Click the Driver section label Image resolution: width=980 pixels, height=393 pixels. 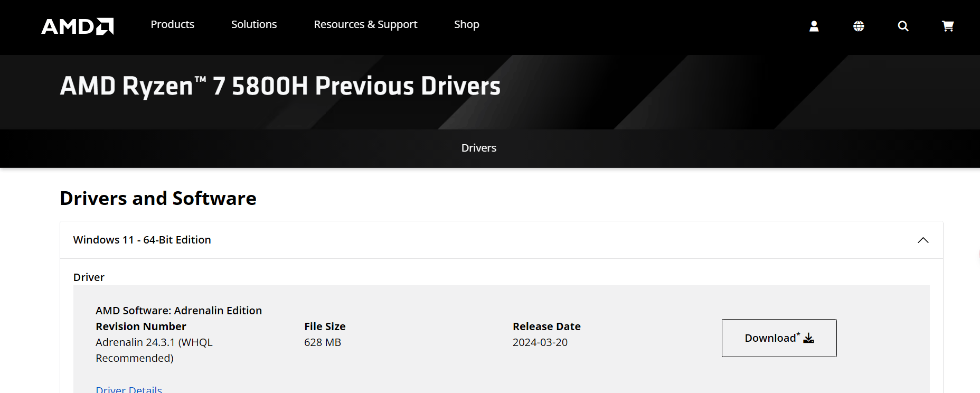(89, 277)
